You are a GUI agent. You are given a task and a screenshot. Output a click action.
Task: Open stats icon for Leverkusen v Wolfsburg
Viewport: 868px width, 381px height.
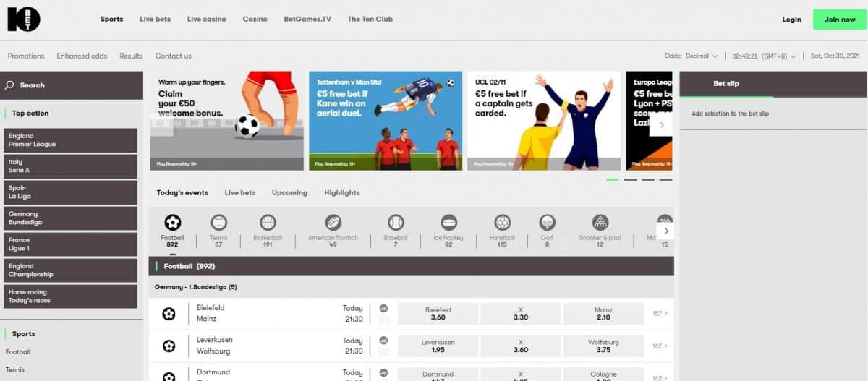[384, 340]
